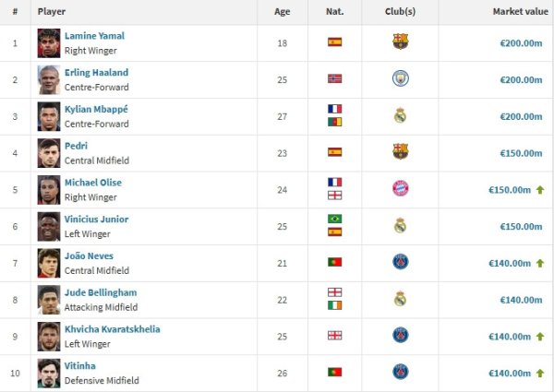Open Khvicha Kvaratskhelia player profile link
Viewport: 554px width, 392px height.
tap(113, 329)
